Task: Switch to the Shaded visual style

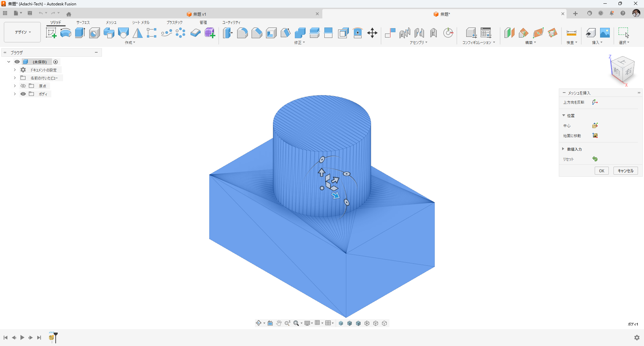Action: tap(341, 323)
